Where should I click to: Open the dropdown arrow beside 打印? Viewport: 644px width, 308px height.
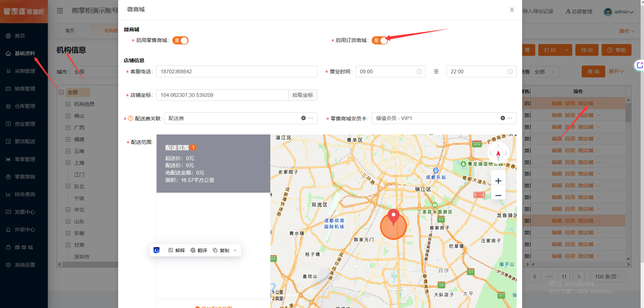pyautogui.click(x=567, y=50)
